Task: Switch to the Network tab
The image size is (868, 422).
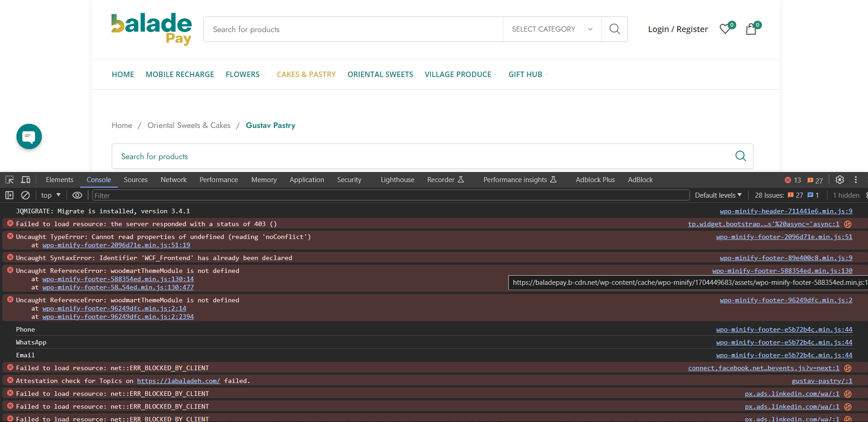Action: pos(173,180)
